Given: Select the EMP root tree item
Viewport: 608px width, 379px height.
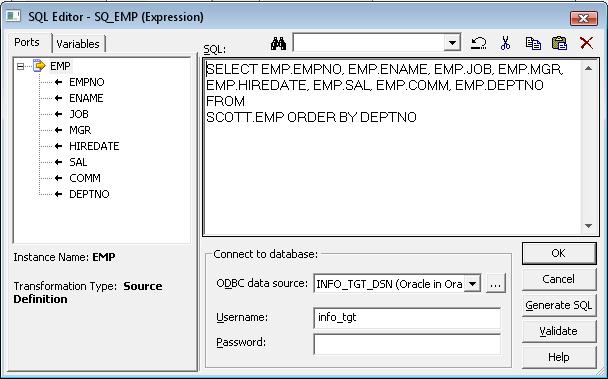Looking at the screenshot, I should coord(60,66).
